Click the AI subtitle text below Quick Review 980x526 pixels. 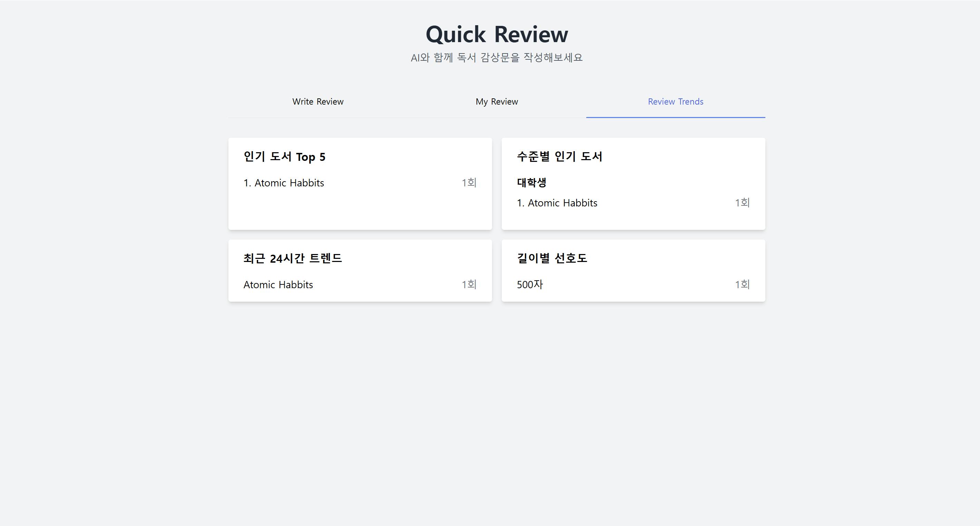point(496,57)
